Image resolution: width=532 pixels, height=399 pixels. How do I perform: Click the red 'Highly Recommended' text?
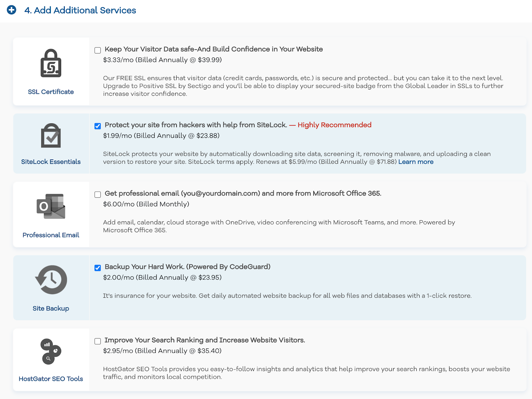(x=334, y=125)
